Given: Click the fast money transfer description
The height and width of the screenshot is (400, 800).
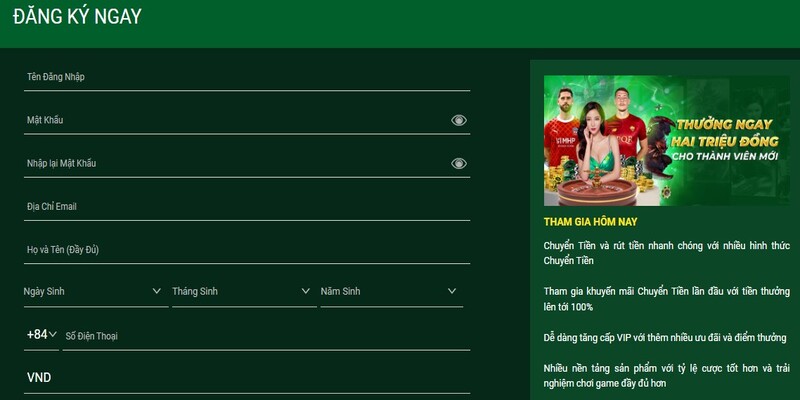Looking at the screenshot, I should [665, 253].
